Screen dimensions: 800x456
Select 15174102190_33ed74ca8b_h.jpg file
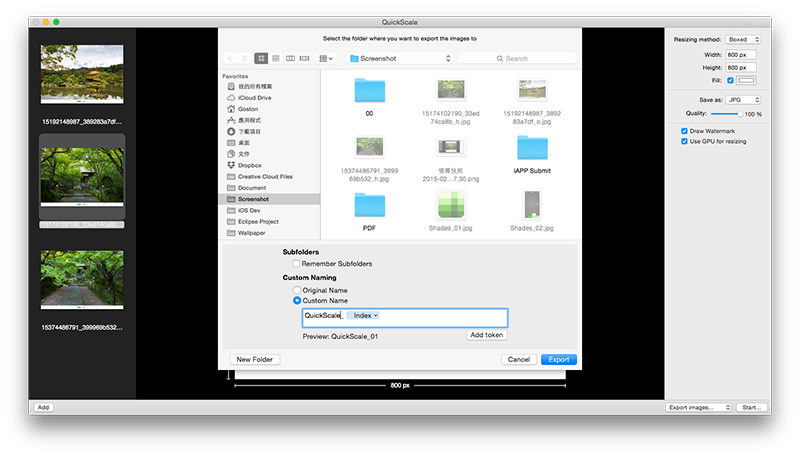point(451,91)
